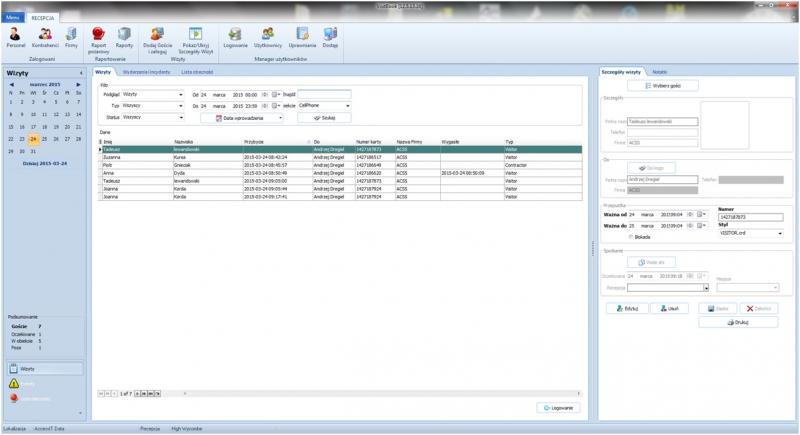Switch to the Lista obecności tab

click(x=197, y=72)
